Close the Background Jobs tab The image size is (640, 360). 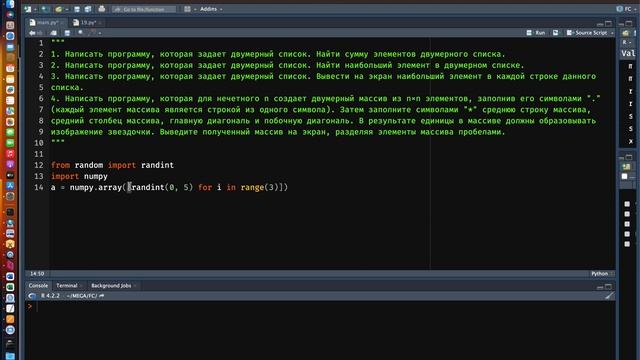[x=135, y=286]
